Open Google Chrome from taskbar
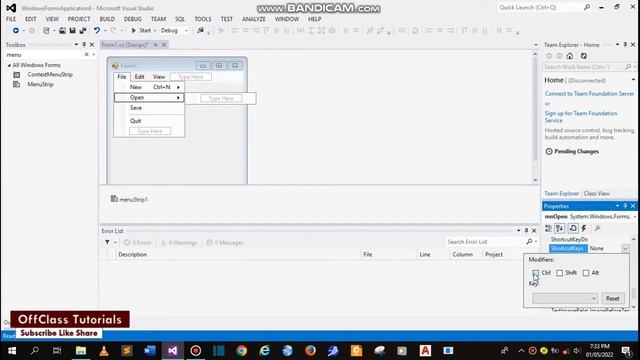This screenshot has width=640, height=360. click(241, 351)
